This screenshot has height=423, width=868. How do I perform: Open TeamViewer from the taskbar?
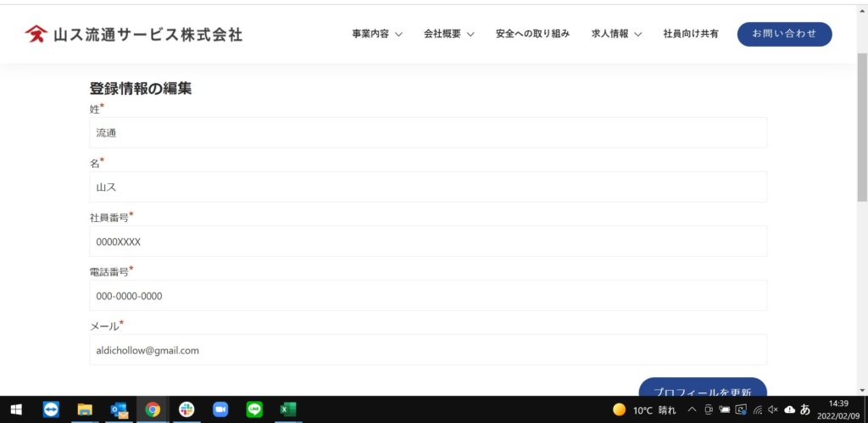[51, 409]
